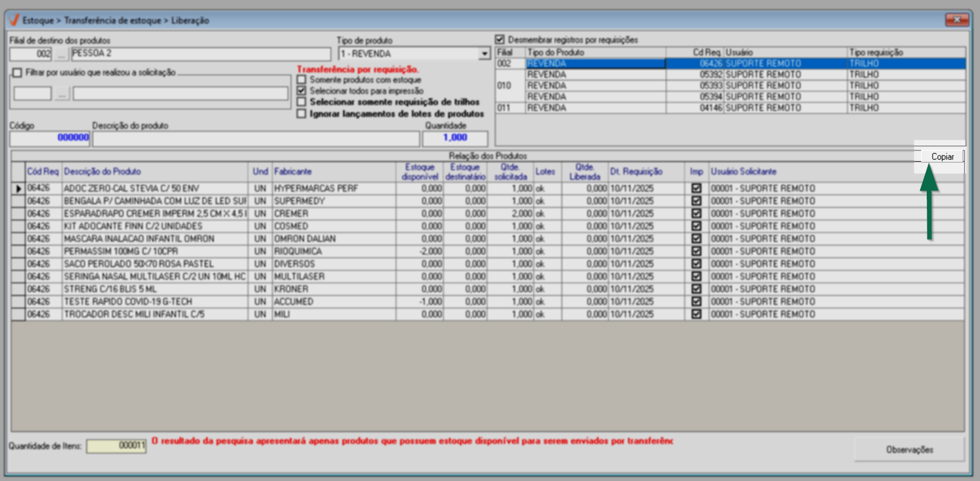Click the Tipo requisição column header
Viewport: 980px width, 481px height.
pyautogui.click(x=906, y=52)
